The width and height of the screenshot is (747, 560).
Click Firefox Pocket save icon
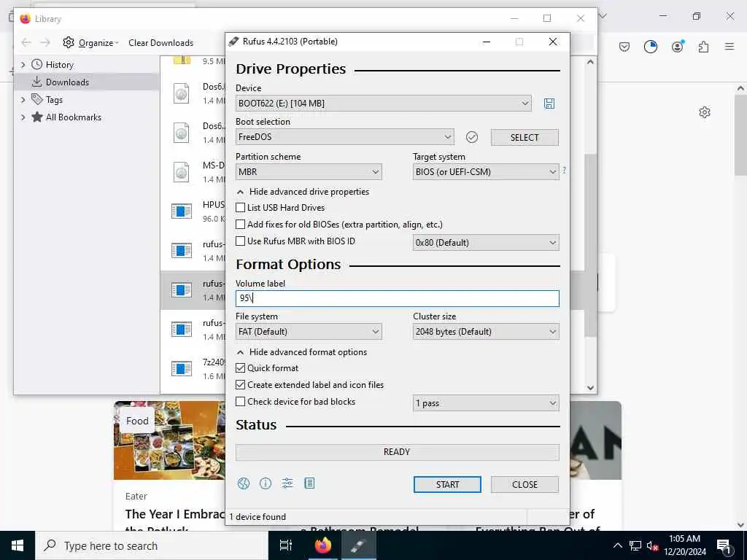pyautogui.click(x=624, y=47)
